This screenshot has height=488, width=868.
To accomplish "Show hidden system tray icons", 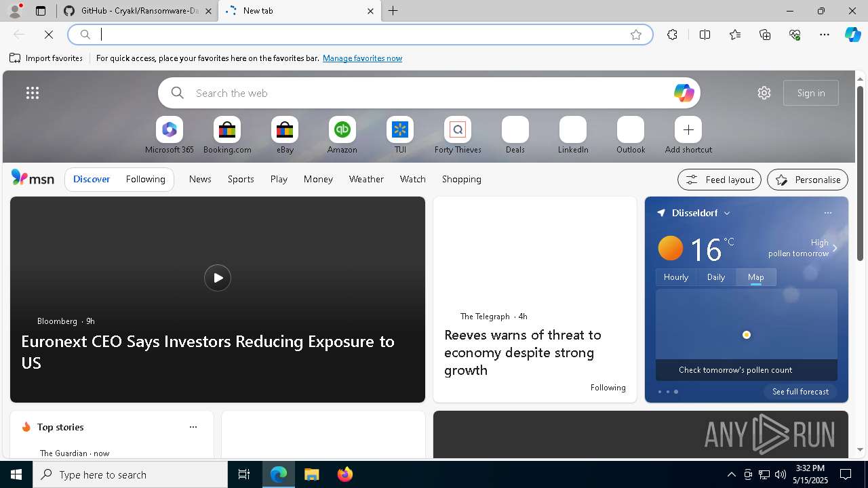I will coord(731,474).
